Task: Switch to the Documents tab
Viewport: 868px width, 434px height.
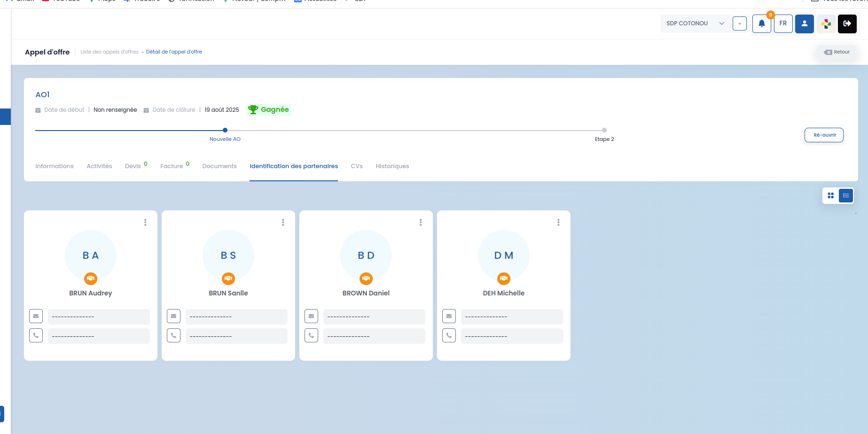Action: pyautogui.click(x=219, y=166)
